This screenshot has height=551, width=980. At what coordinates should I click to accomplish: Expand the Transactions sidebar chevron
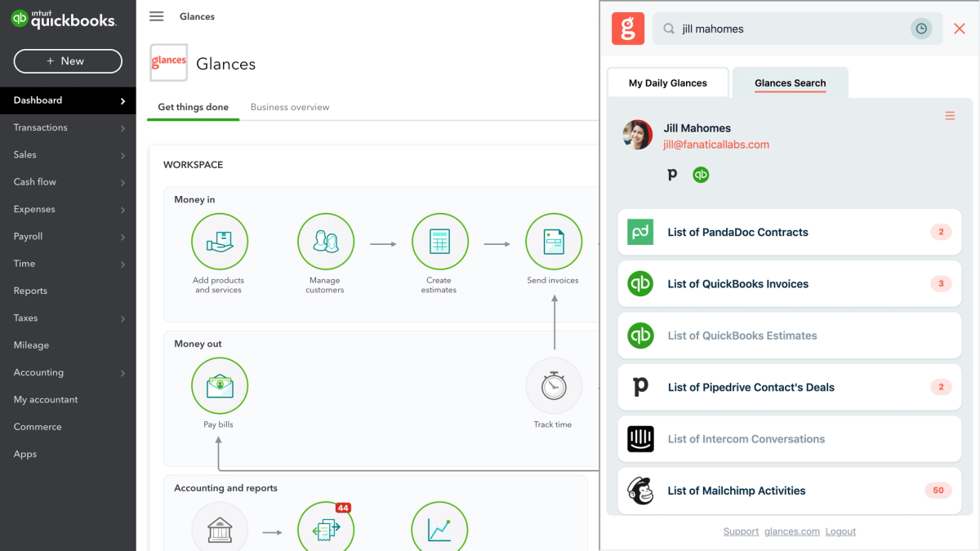coord(123,128)
